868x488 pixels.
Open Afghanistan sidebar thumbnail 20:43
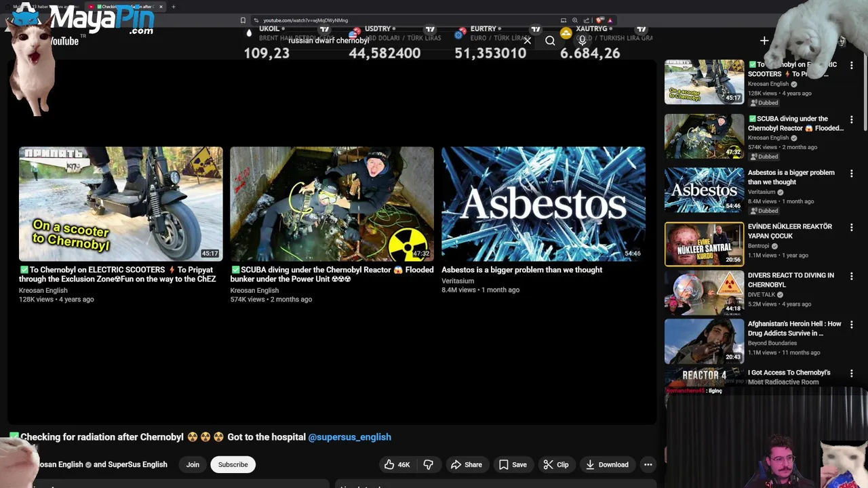(x=704, y=341)
